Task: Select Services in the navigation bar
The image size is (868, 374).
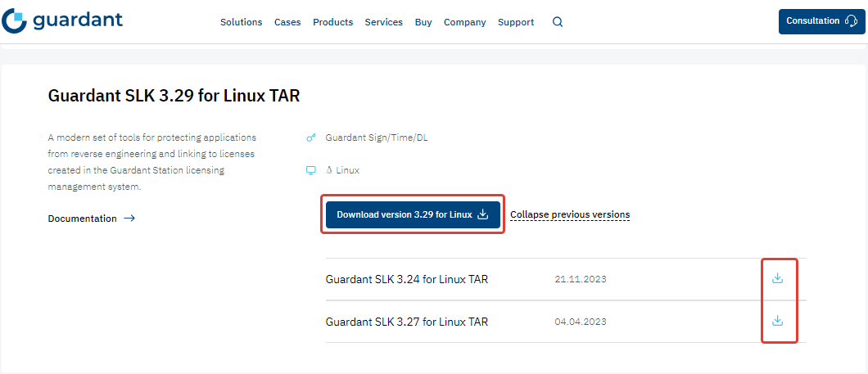Action: (383, 22)
